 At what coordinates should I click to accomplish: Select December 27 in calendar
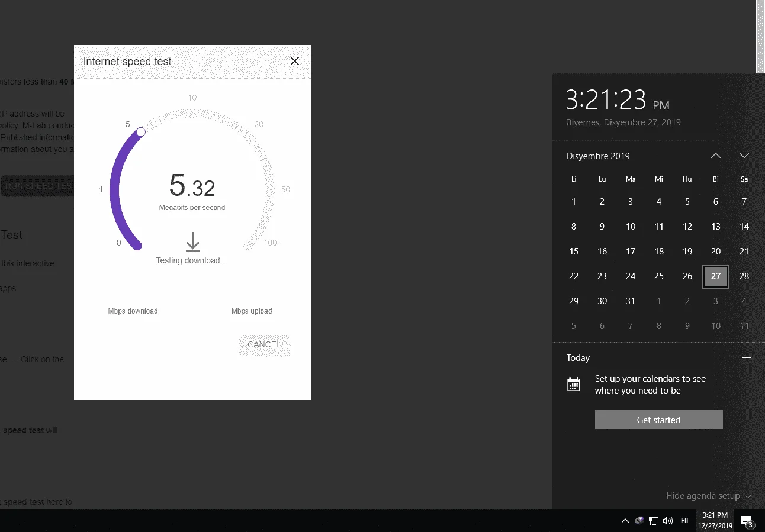point(716,276)
